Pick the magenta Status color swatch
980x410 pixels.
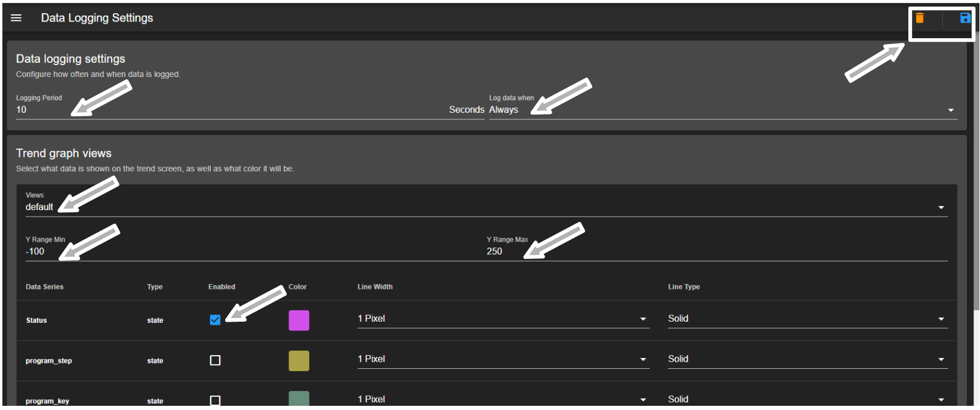(x=299, y=320)
